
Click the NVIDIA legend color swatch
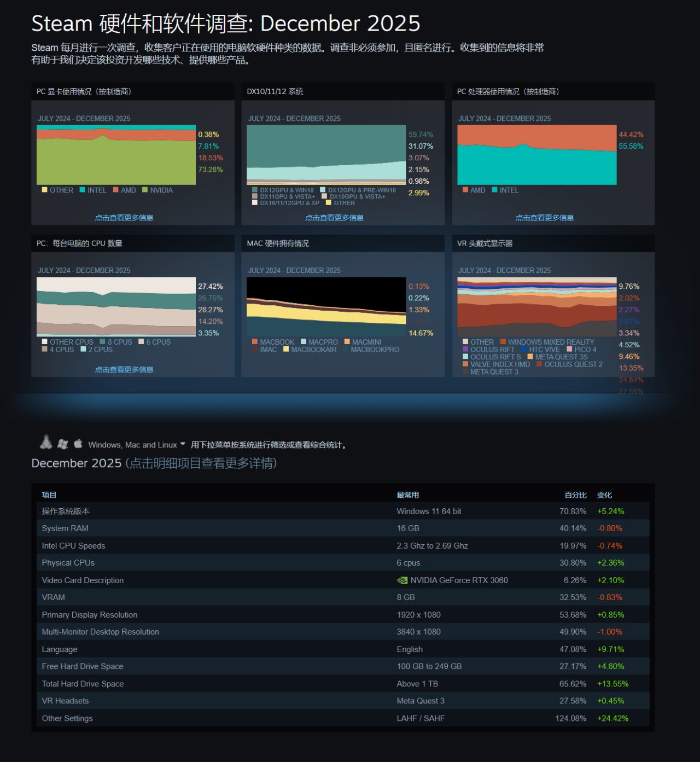click(145, 190)
